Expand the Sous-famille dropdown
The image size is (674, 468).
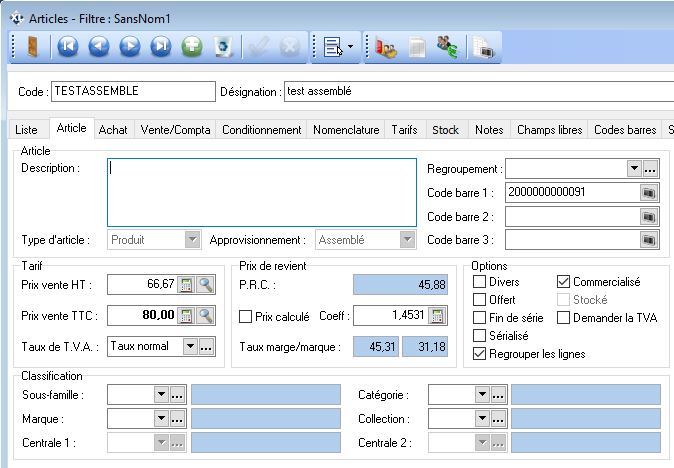tap(161, 396)
